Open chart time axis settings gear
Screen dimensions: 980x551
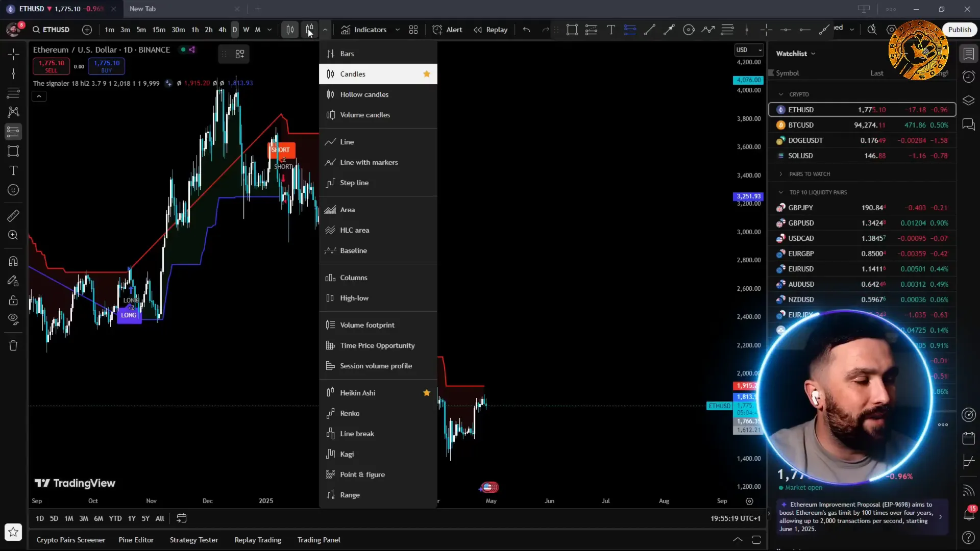tap(749, 501)
